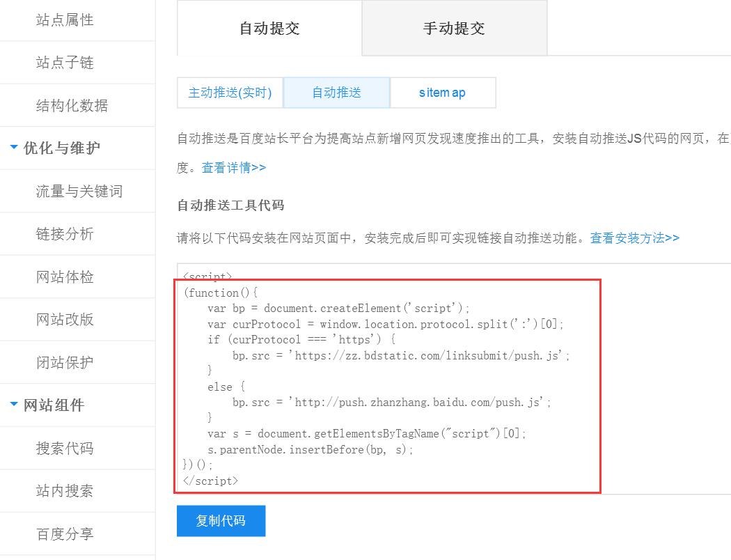Collapse the 优化与维护 section arrow
This screenshot has height=560, width=731.
click(14, 148)
